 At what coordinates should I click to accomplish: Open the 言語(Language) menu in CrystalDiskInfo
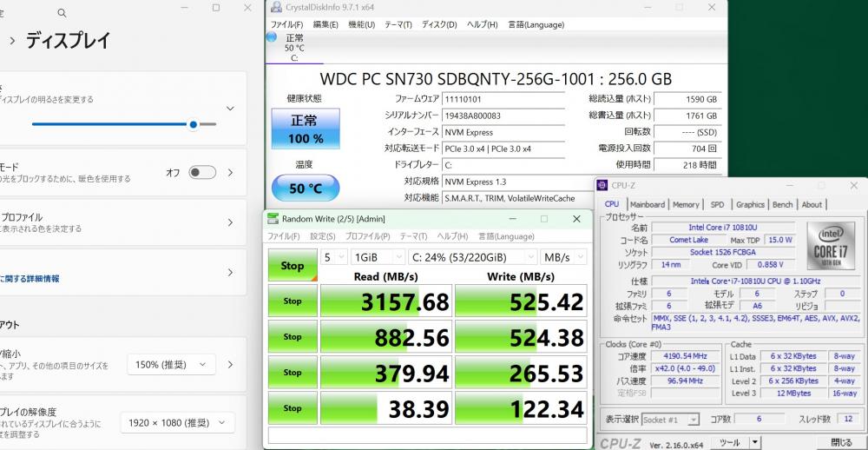pyautogui.click(x=536, y=25)
